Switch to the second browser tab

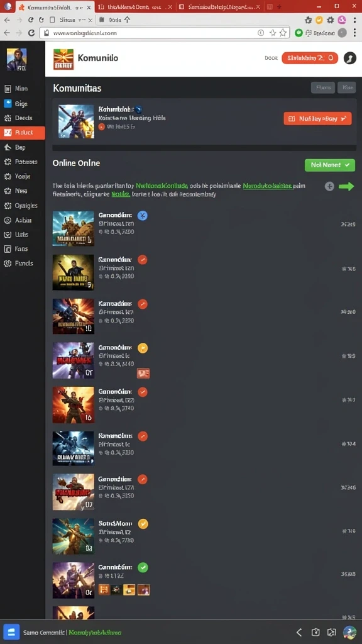click(x=135, y=7)
